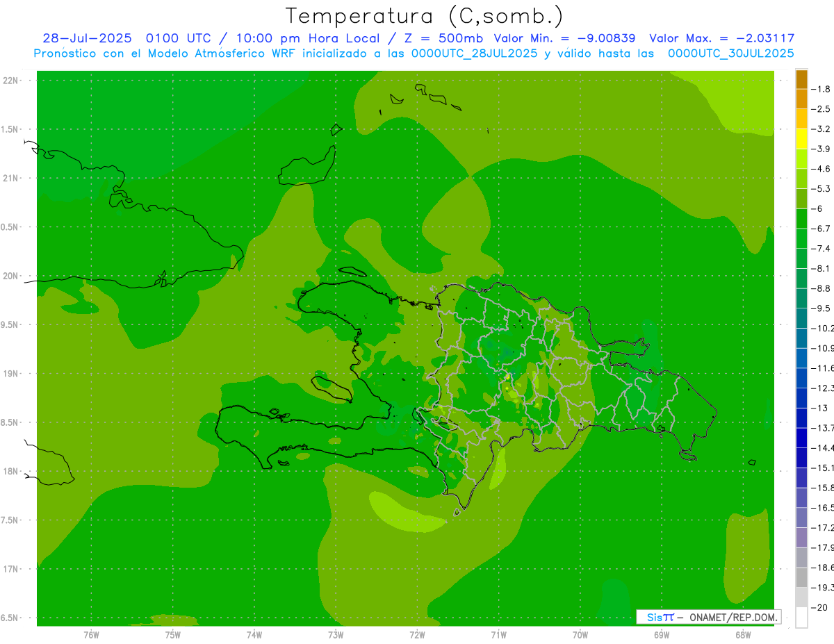Click the '-8.1' colorbar label
The height and width of the screenshot is (644, 834).
(x=821, y=268)
